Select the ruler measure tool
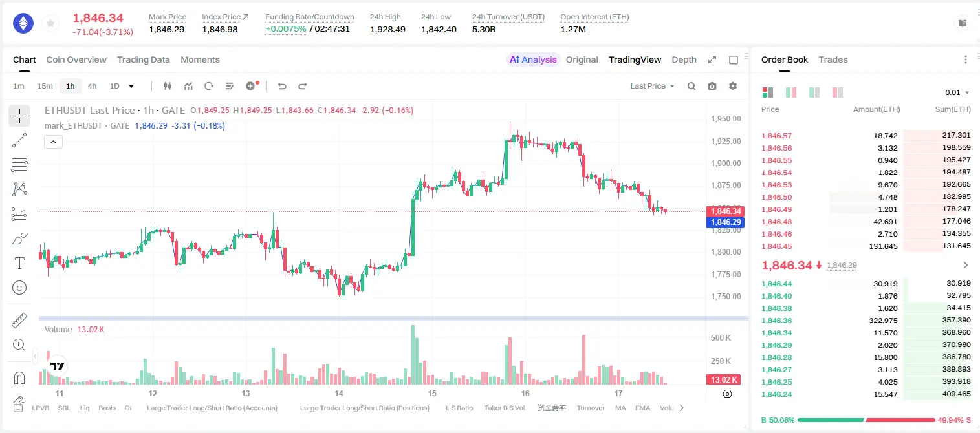980x433 pixels. 19,321
